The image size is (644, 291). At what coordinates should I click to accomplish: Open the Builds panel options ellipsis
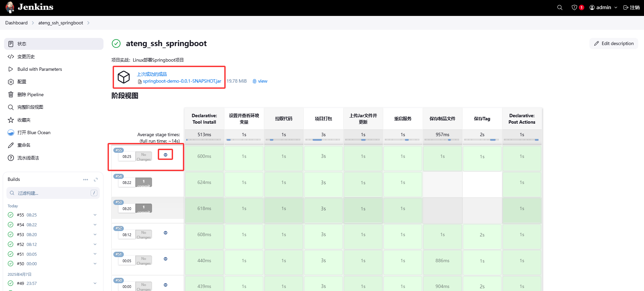(86, 180)
